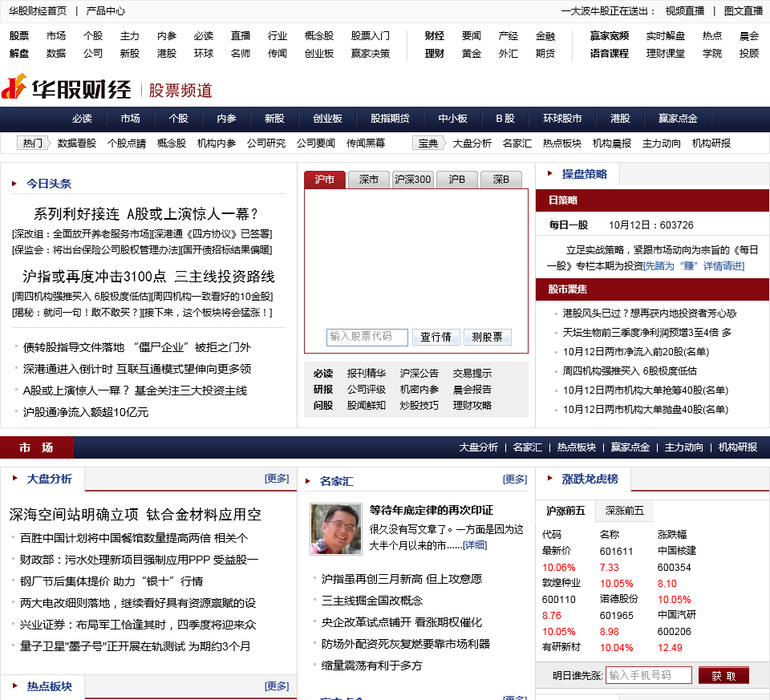Screen dimensions: 770x700
Task: Open the 先睹为"赚" 详情请进 link
Action: pos(694,266)
